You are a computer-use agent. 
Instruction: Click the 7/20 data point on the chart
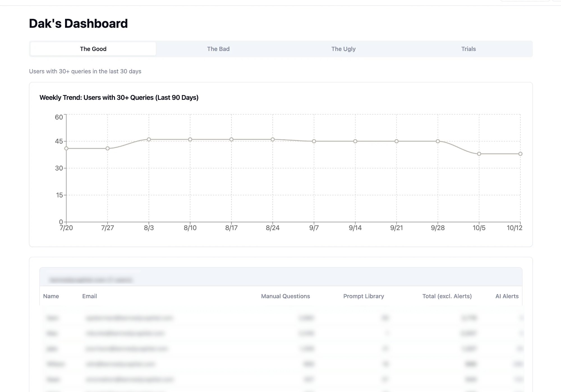coord(66,148)
